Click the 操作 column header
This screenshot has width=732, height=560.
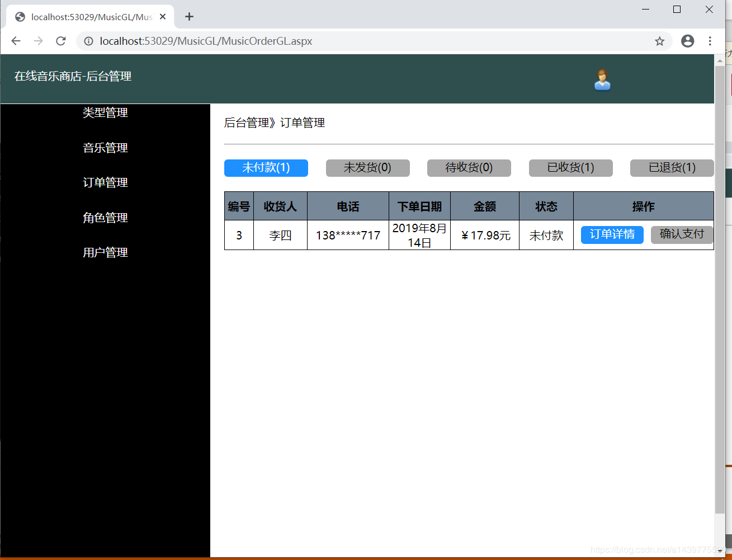(644, 206)
